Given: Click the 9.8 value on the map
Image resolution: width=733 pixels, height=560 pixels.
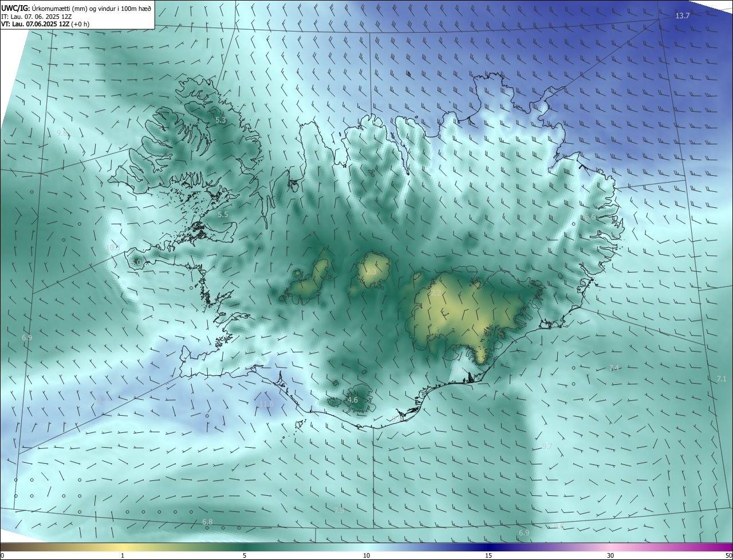Looking at the screenshot, I should (x=62, y=133).
